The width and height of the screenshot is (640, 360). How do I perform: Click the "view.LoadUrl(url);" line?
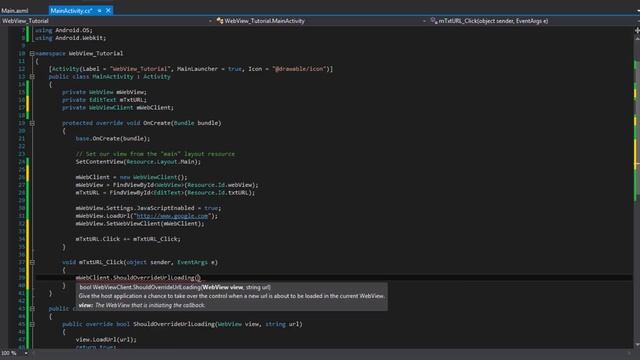[x=106, y=340]
